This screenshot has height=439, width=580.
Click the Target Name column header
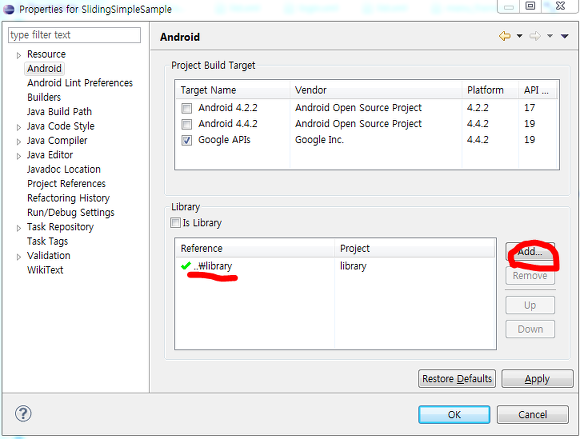coord(233,90)
